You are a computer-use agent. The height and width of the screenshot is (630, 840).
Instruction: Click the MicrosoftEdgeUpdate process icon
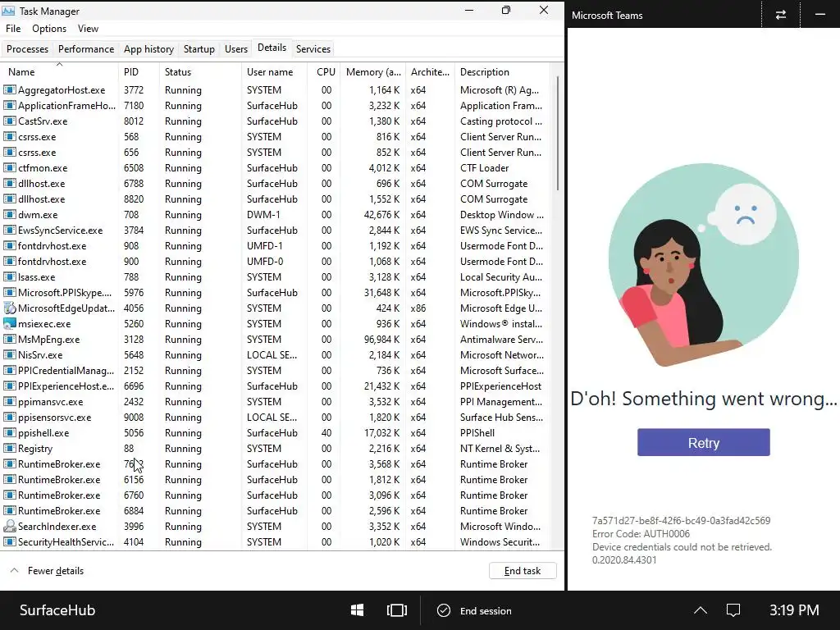pos(10,308)
